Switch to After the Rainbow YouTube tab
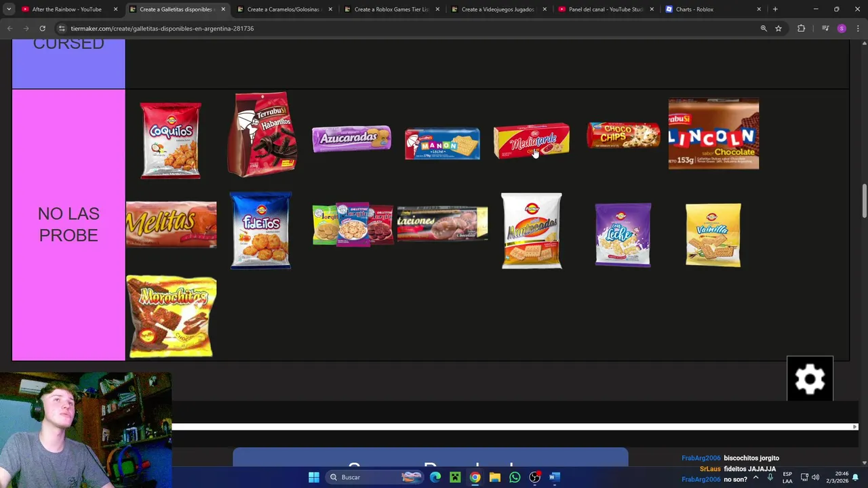 tap(66, 9)
